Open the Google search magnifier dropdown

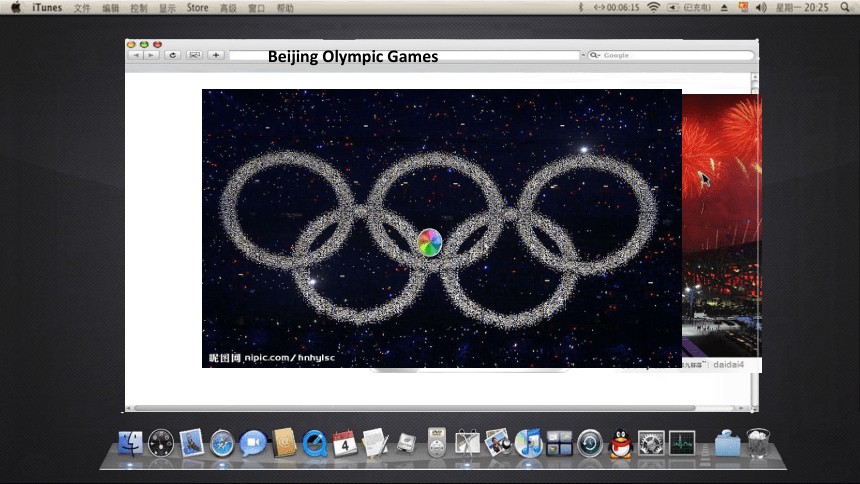click(x=595, y=55)
